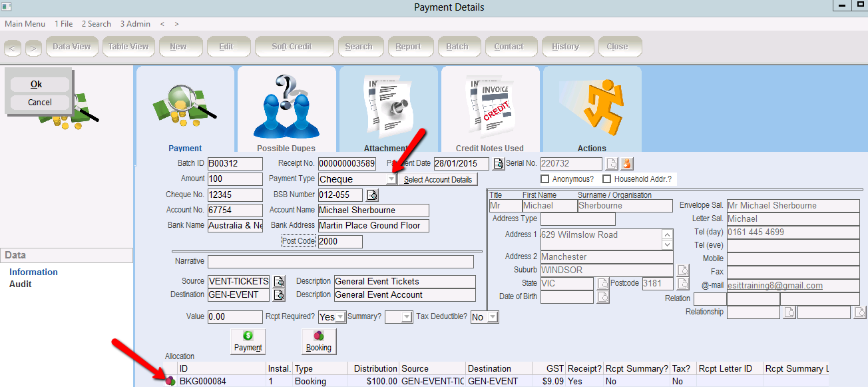Click the green Payment allocation button
868x387 pixels.
click(248, 340)
